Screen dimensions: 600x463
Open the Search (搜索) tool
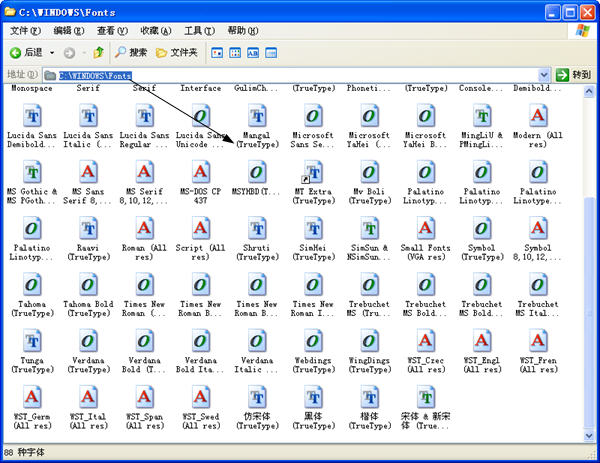pos(130,52)
